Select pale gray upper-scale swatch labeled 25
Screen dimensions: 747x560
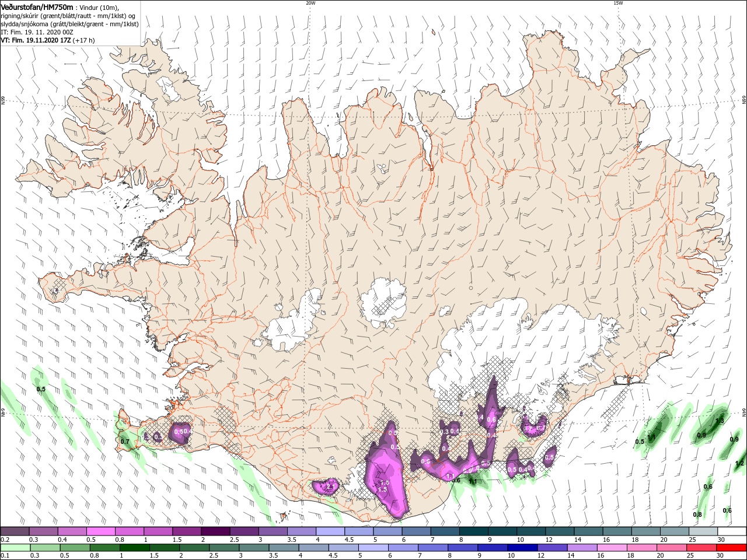tap(703, 531)
